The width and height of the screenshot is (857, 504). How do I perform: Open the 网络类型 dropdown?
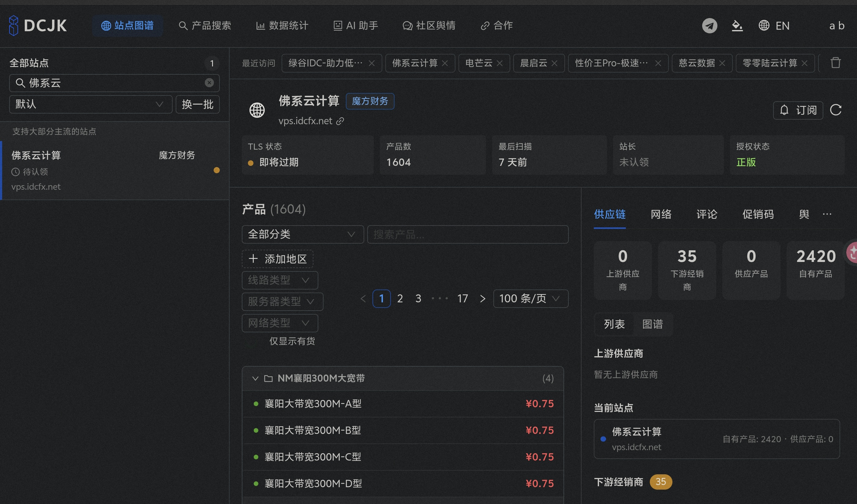(x=280, y=323)
